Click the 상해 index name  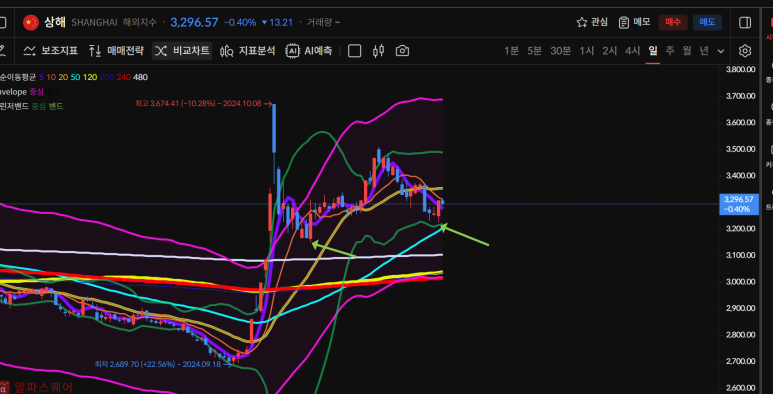coord(55,22)
